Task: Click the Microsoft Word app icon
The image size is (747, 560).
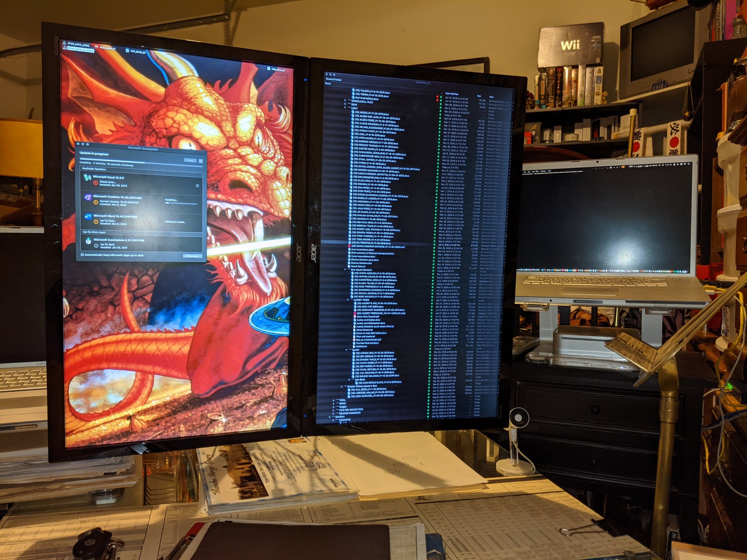Action: click(88, 217)
